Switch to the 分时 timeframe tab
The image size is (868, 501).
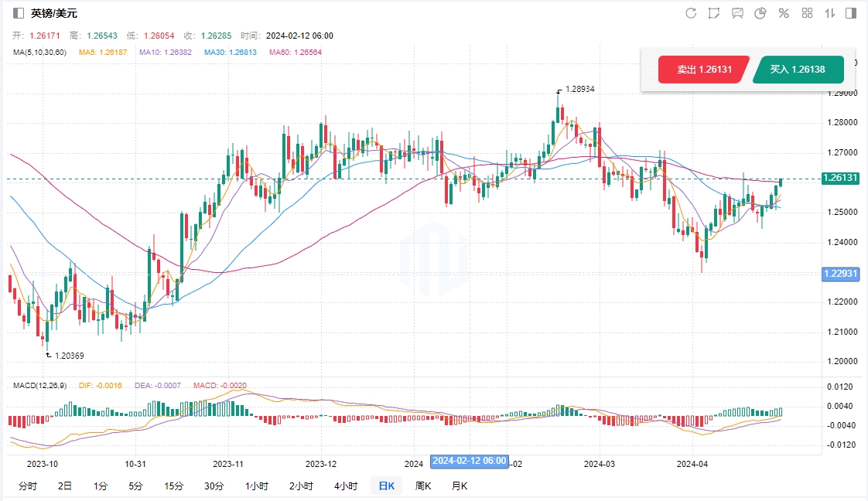point(27,486)
